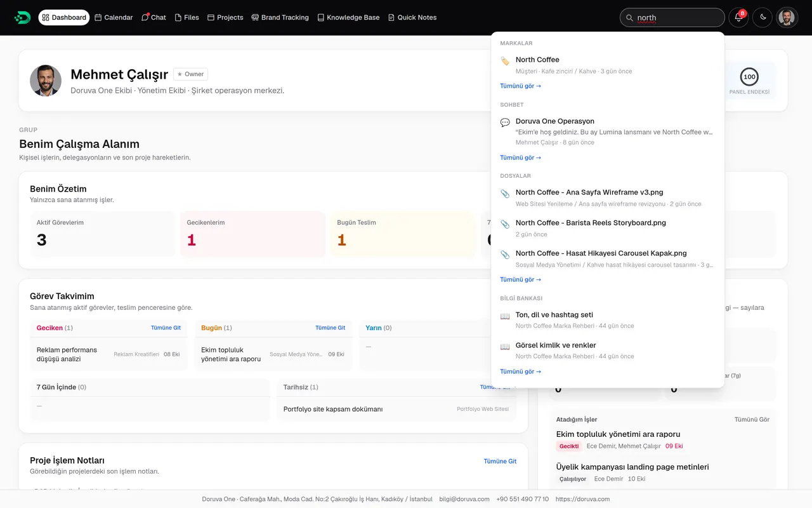Toggle dark mode moon icon
The height and width of the screenshot is (508, 812).
[x=763, y=18]
